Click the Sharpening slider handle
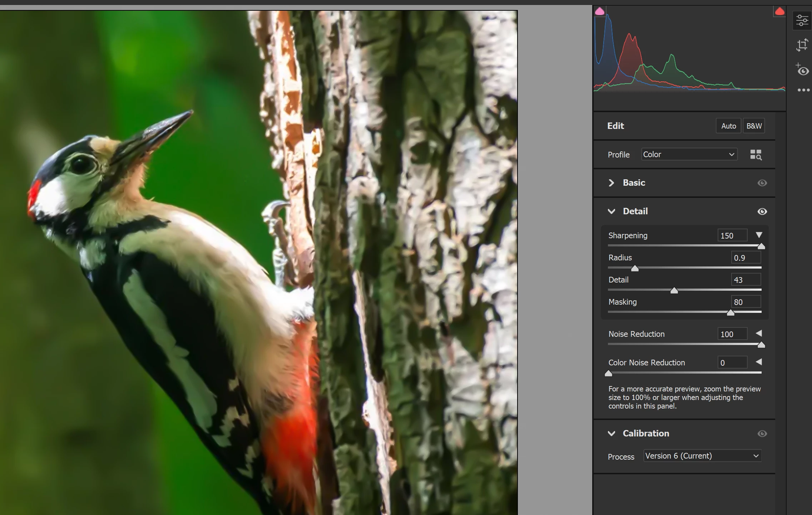 click(x=761, y=246)
